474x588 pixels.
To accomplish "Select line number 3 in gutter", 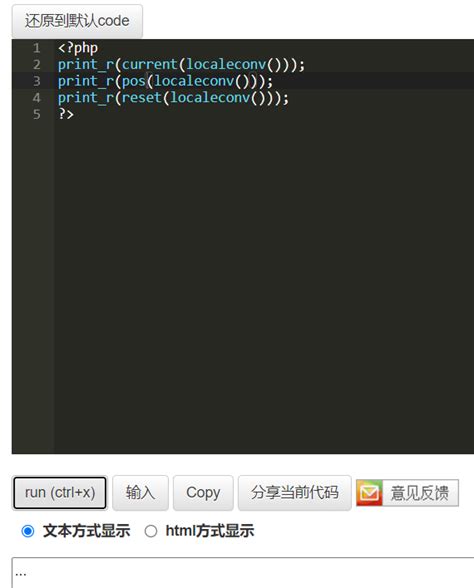I will 36,81.
